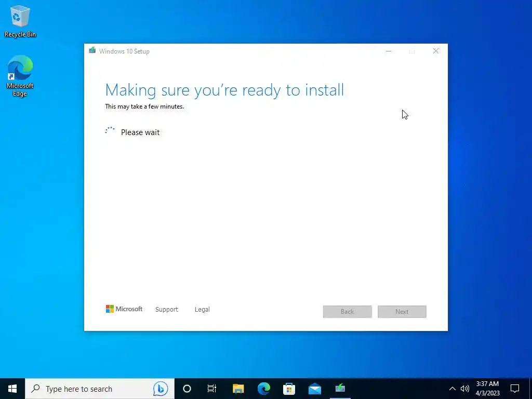Click the 'Windows 10 Setup' window title
Image resolution: width=532 pixels, height=399 pixels.
[x=124, y=51]
